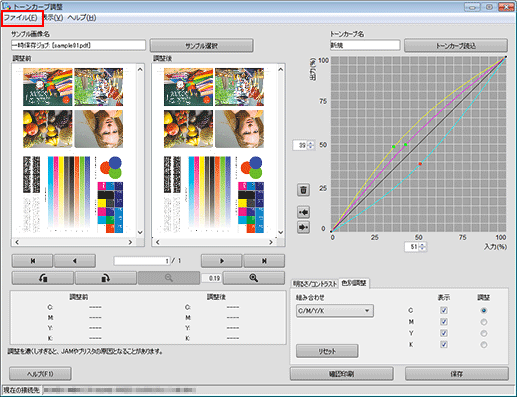Image resolution: width=517 pixels, height=397 pixels.
Task: Click the trash delete point icon
Action: 303,190
